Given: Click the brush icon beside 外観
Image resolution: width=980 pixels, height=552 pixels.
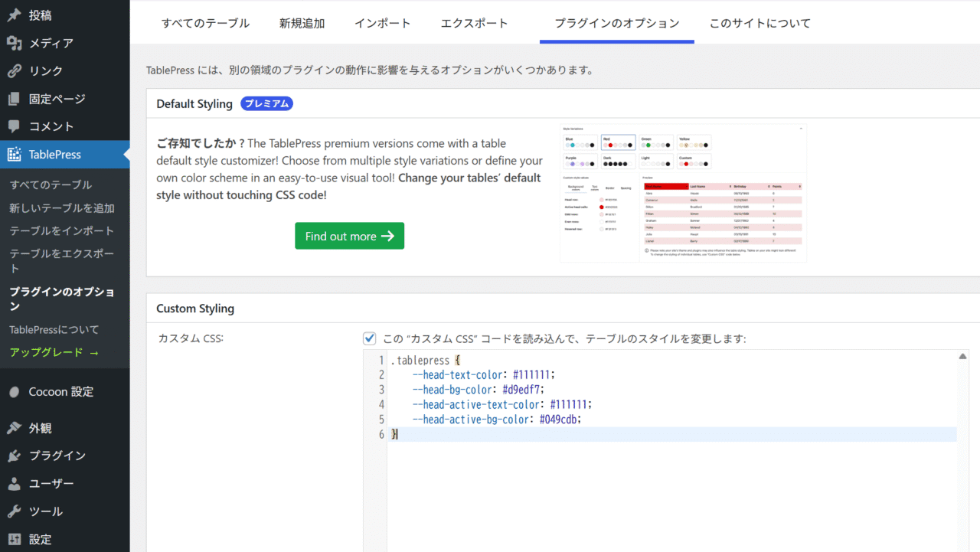Looking at the screenshot, I should (14, 428).
